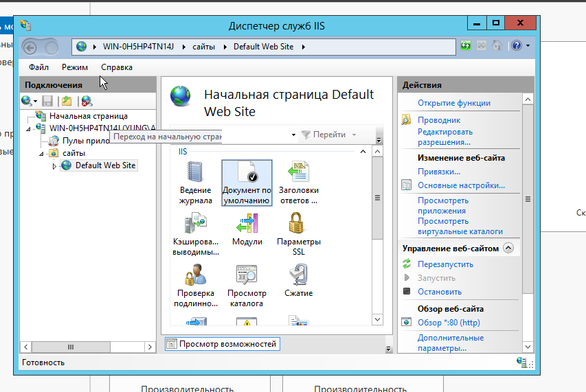Select Default Web Site tree node
The image size is (586, 392).
(105, 165)
